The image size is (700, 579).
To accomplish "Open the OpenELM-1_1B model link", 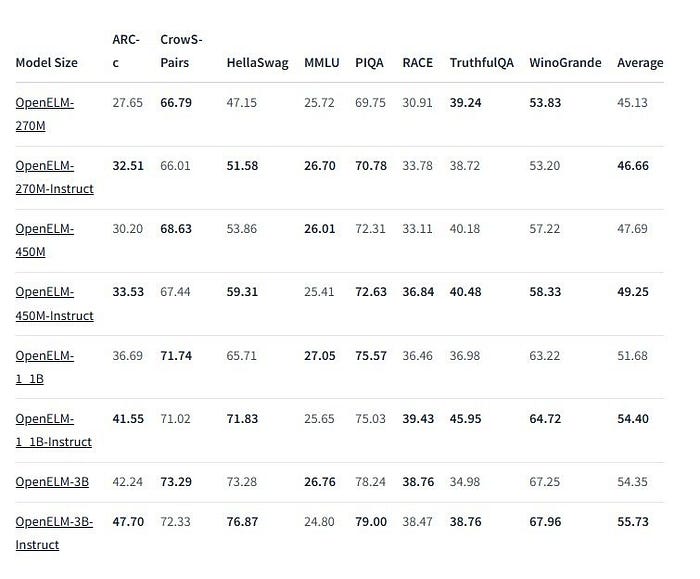I will pos(45,367).
